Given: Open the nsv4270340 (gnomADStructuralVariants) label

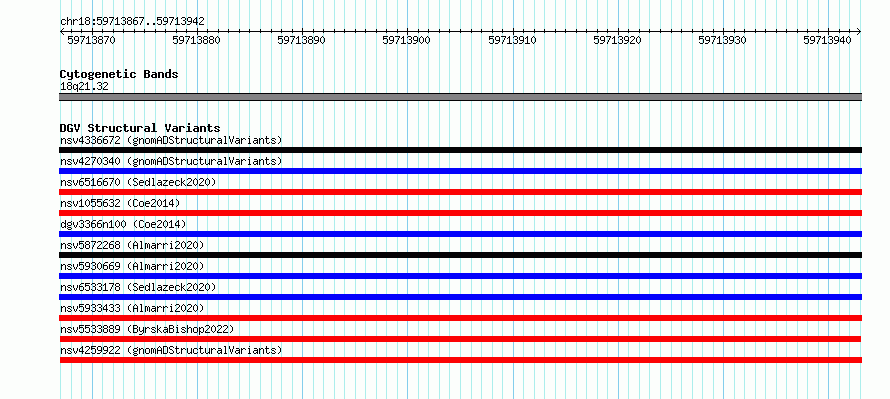Looking at the screenshot, I should [x=171, y=161].
